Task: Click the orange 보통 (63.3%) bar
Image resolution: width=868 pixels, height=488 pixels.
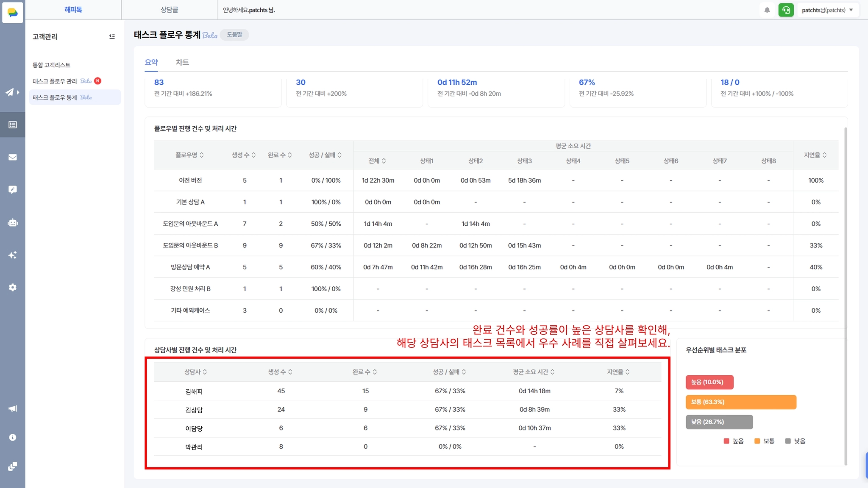Action: pyautogui.click(x=740, y=402)
